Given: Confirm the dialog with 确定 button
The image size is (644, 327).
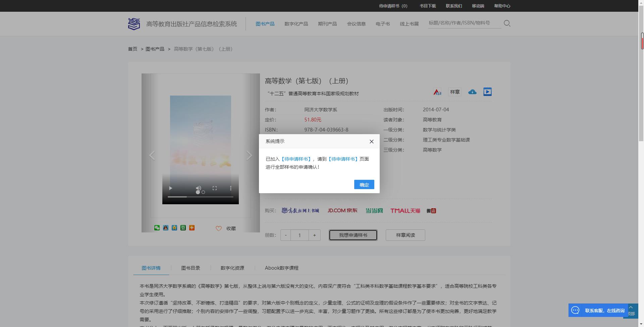Looking at the screenshot, I should click(x=364, y=184).
